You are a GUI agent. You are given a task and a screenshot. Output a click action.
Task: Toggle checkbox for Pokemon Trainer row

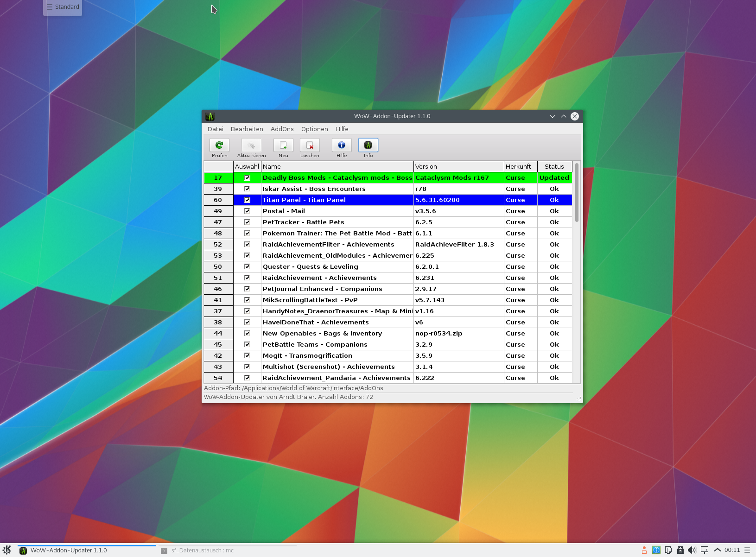(247, 233)
